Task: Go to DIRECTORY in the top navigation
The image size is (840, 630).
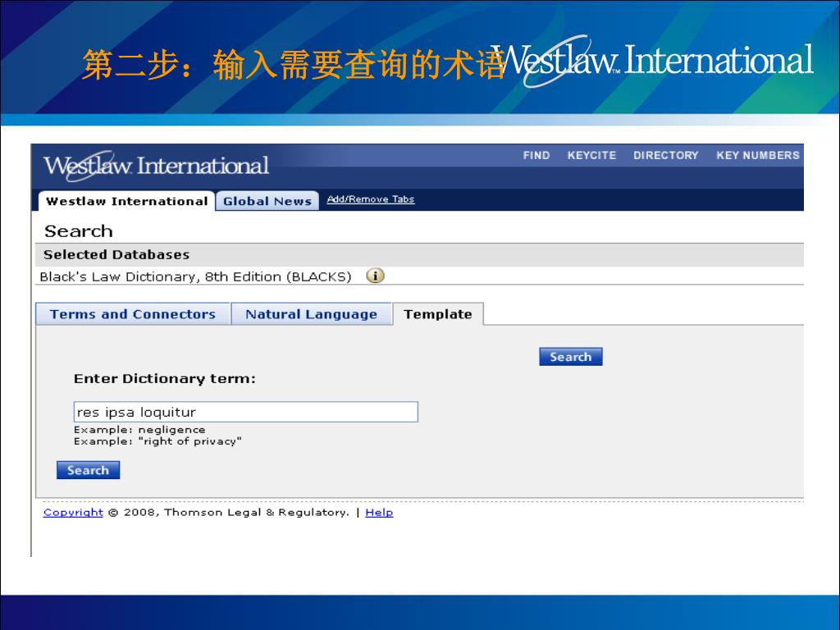Action: [x=665, y=155]
